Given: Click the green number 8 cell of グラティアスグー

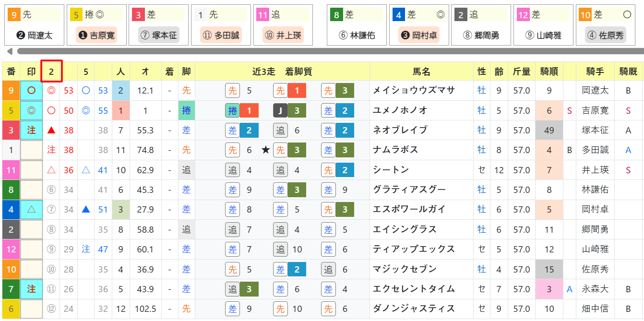Looking at the screenshot, I should pyautogui.click(x=11, y=190).
